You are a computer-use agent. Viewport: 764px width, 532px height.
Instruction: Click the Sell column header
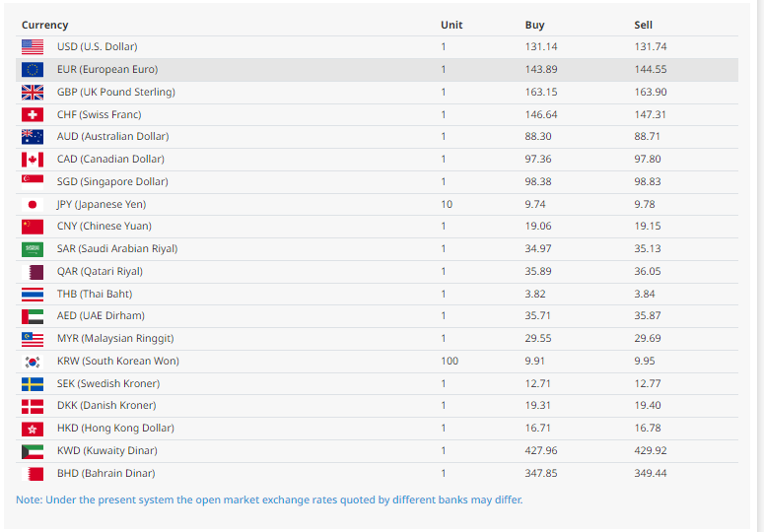[x=644, y=25]
